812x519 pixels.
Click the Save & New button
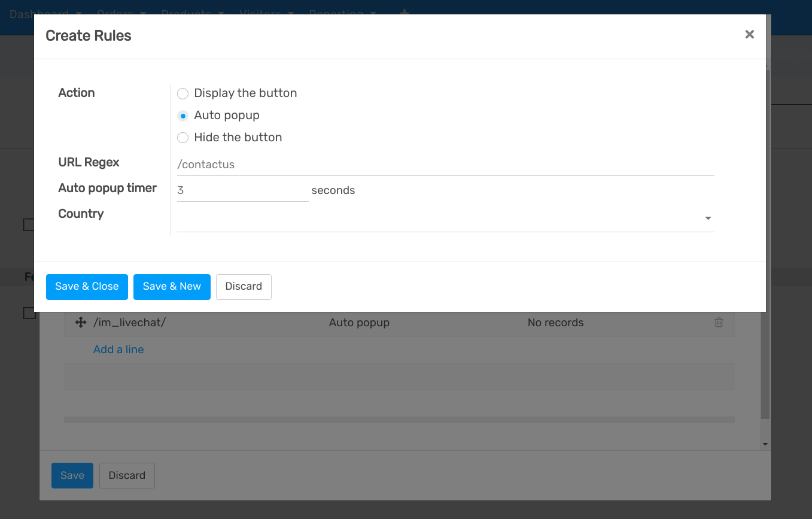click(x=172, y=287)
